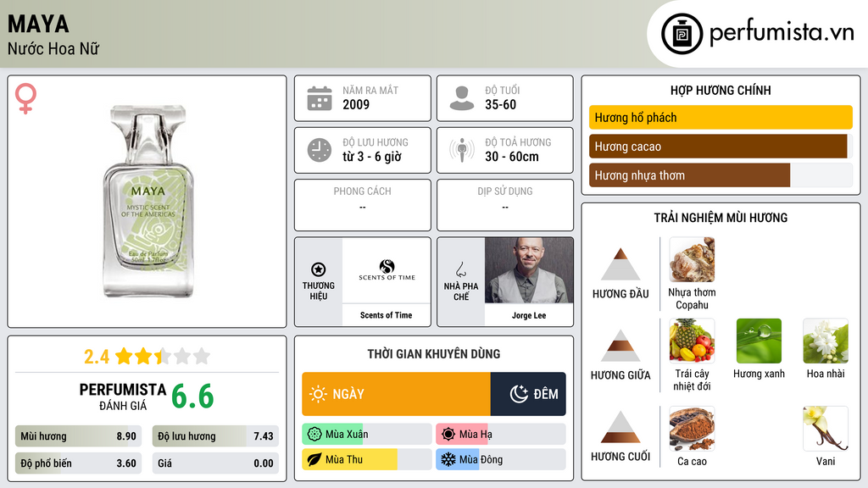The image size is (868, 488).
Task: Select the dark Đêm nighttime segment
Action: coord(528,394)
